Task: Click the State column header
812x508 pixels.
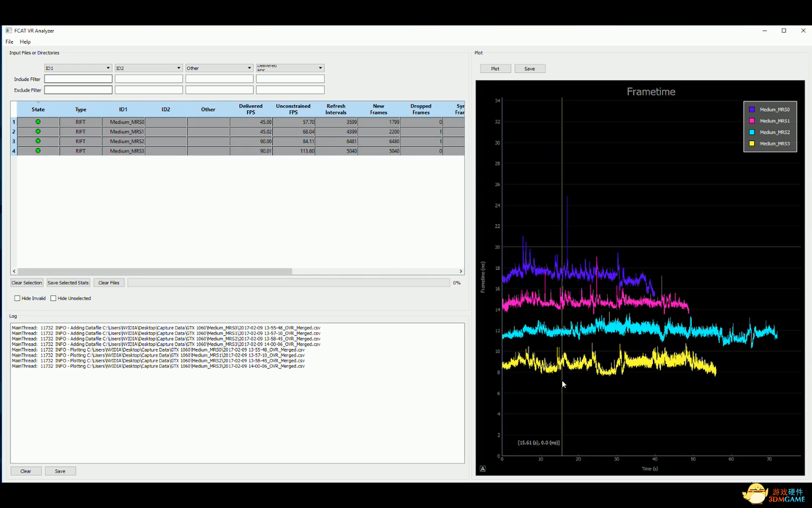Action: (38, 109)
